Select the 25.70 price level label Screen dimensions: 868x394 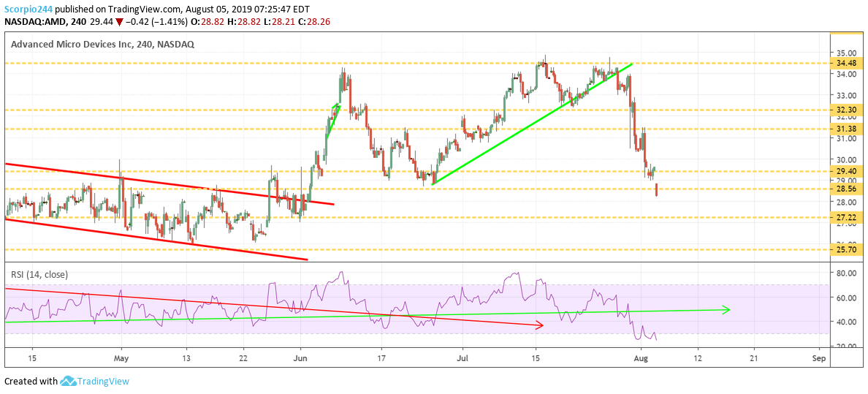[x=848, y=249]
